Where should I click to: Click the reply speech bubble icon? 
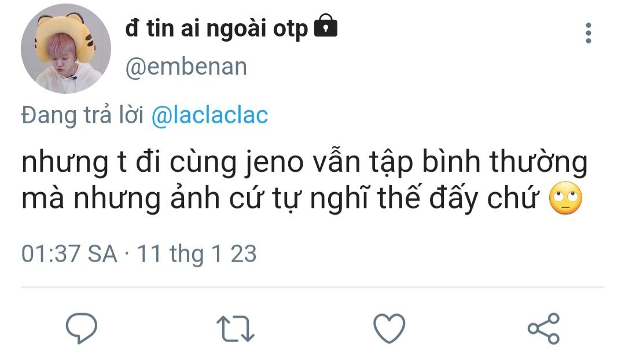click(81, 328)
